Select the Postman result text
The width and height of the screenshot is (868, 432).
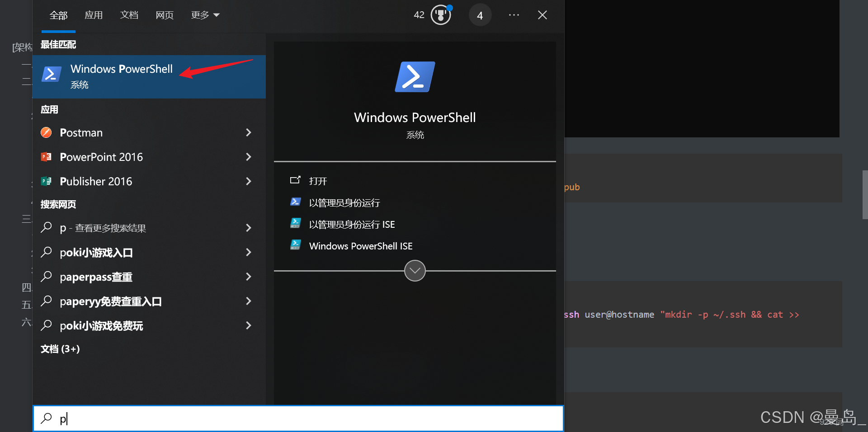pyautogui.click(x=81, y=132)
